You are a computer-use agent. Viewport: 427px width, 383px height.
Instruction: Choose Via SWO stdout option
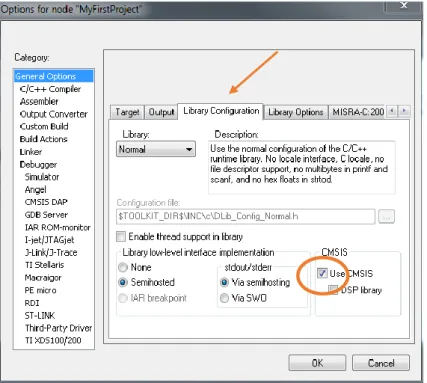224,298
